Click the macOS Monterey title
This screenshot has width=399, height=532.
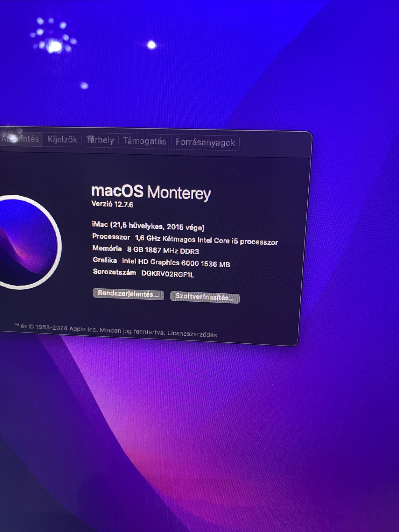click(151, 192)
